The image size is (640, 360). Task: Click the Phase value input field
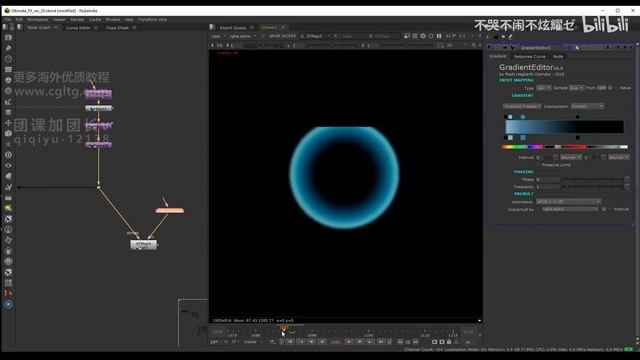point(548,180)
